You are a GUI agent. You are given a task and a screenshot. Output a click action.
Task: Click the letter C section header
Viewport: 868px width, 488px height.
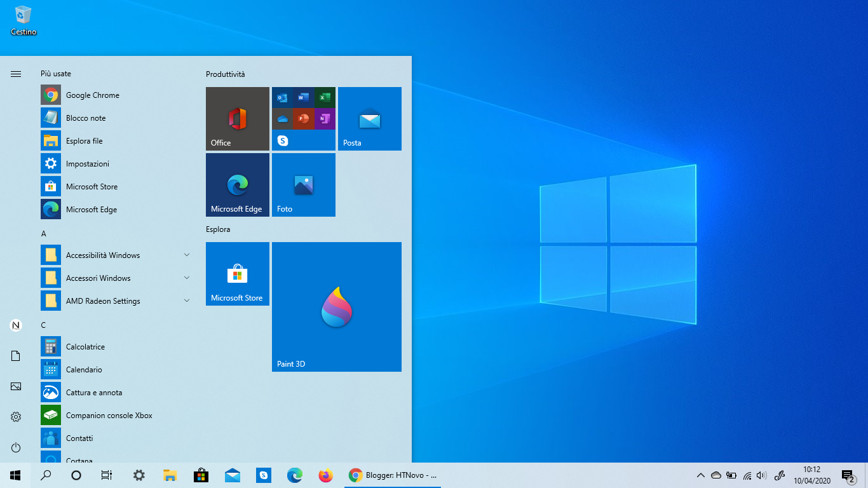[x=44, y=325]
